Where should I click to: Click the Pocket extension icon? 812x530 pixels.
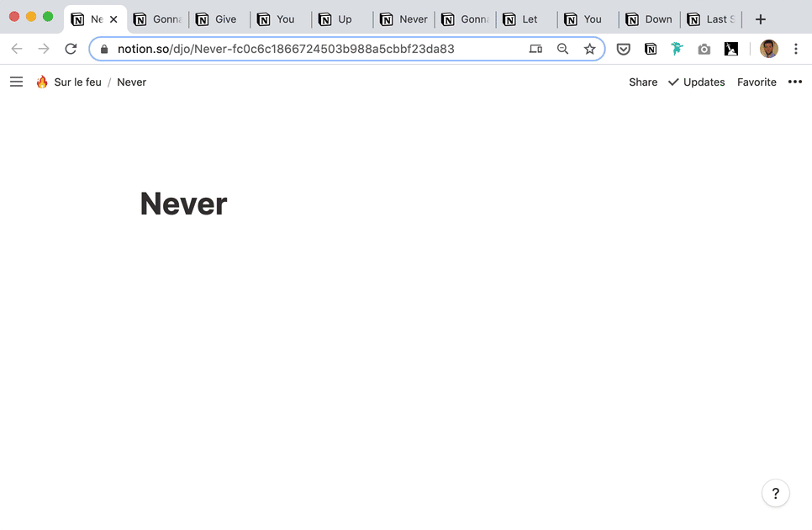624,49
